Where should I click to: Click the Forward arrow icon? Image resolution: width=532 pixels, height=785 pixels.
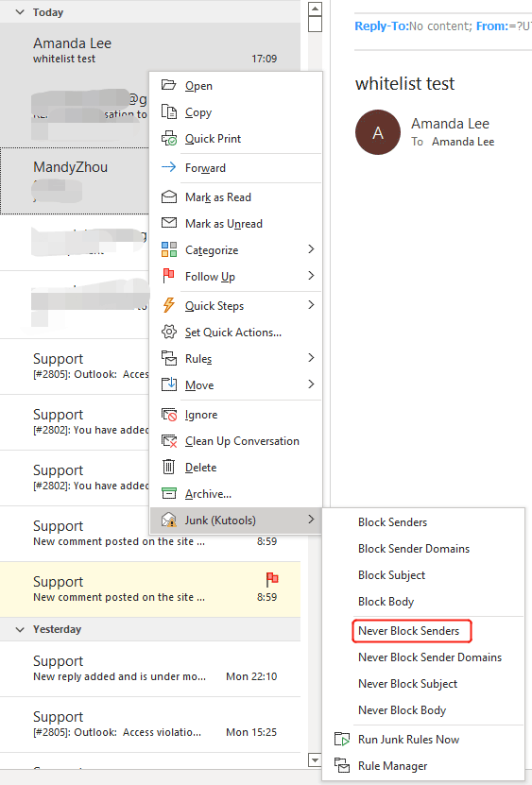tap(169, 167)
